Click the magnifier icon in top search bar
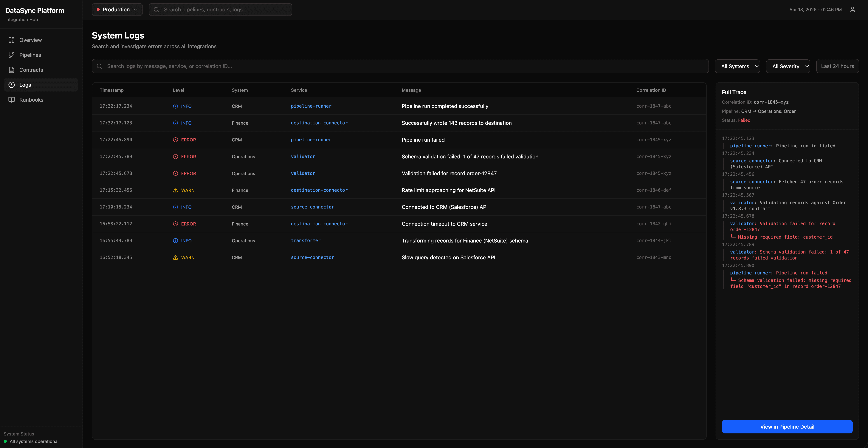 click(156, 10)
